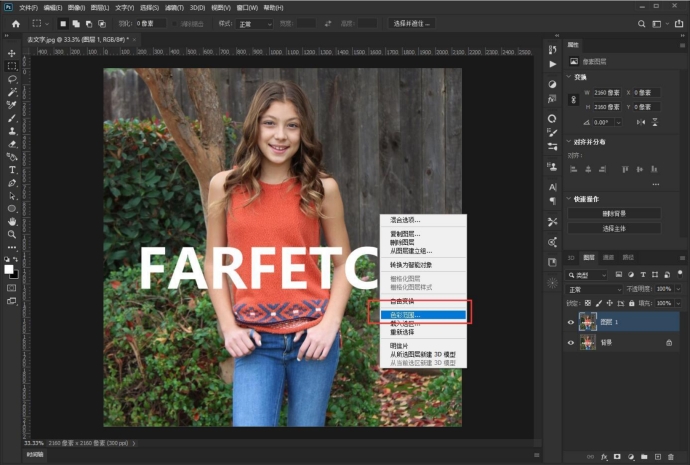
Task: Select the 背景 layer thumbnail
Action: (x=587, y=342)
